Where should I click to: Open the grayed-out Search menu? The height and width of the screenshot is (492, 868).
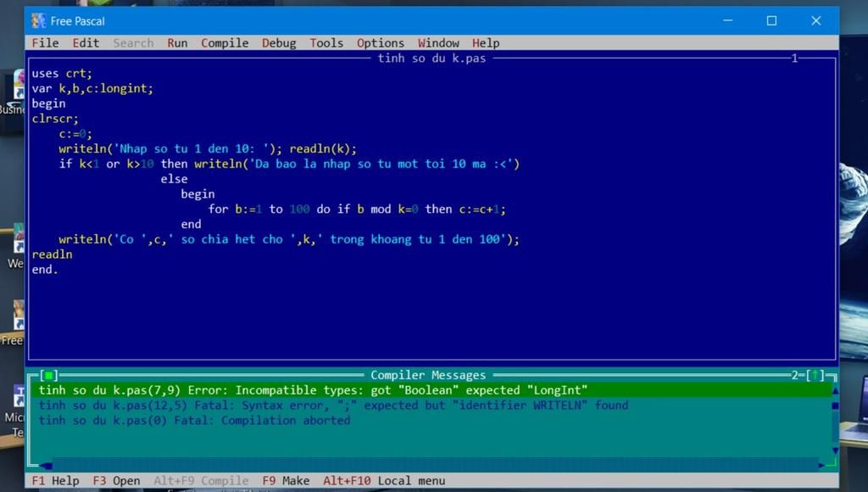pos(133,43)
